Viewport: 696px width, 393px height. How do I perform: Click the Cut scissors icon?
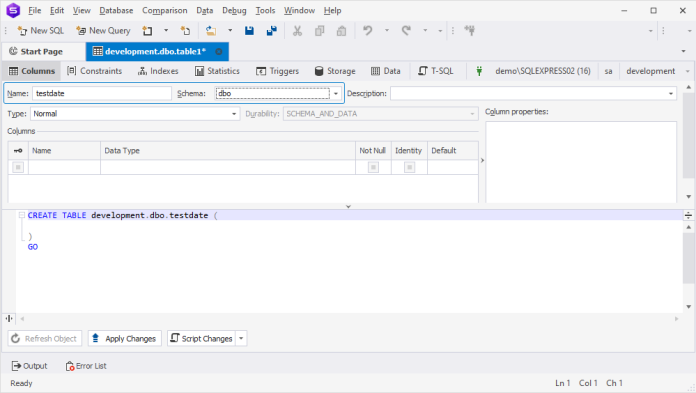[297, 31]
